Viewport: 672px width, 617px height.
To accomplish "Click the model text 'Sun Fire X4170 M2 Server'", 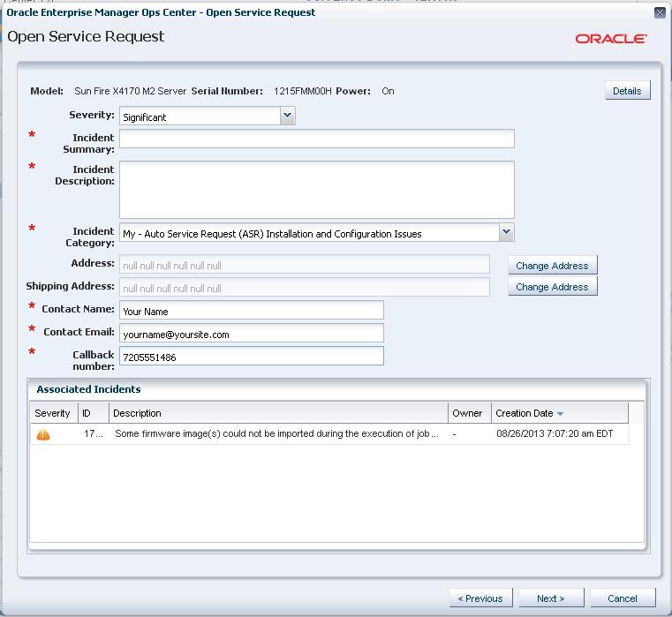I will [x=131, y=91].
